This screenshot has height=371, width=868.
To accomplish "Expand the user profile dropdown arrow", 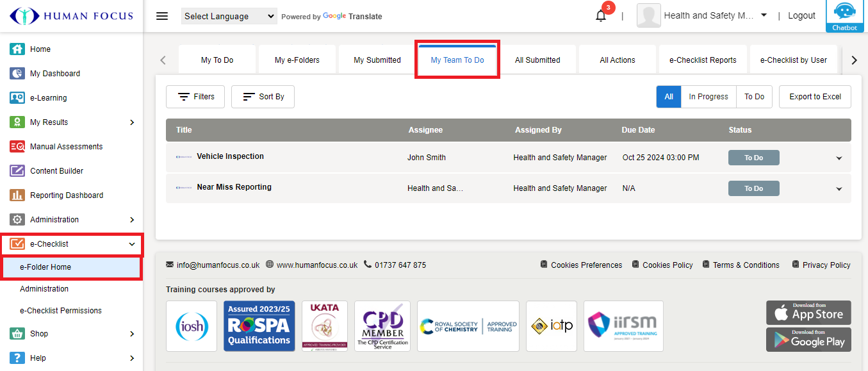I will point(764,15).
